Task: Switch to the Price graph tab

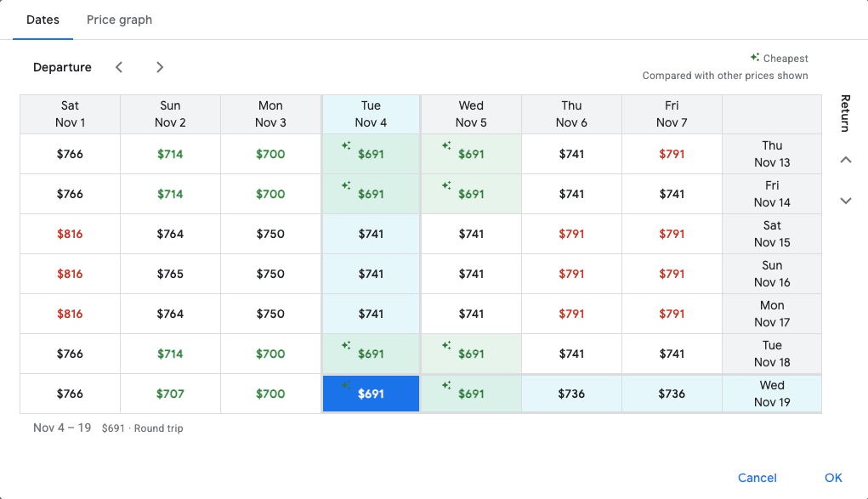Action: pos(119,20)
